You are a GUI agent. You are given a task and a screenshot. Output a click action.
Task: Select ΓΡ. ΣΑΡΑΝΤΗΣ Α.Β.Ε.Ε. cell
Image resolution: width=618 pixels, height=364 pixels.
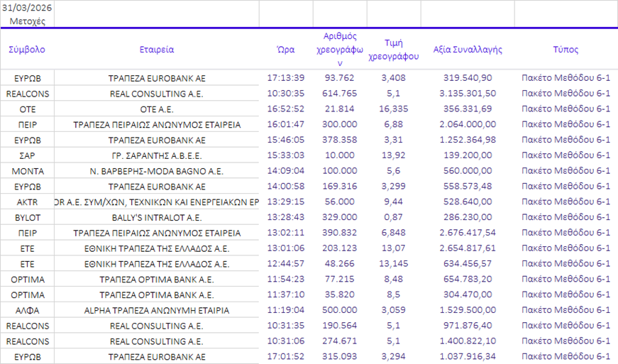coord(157,155)
